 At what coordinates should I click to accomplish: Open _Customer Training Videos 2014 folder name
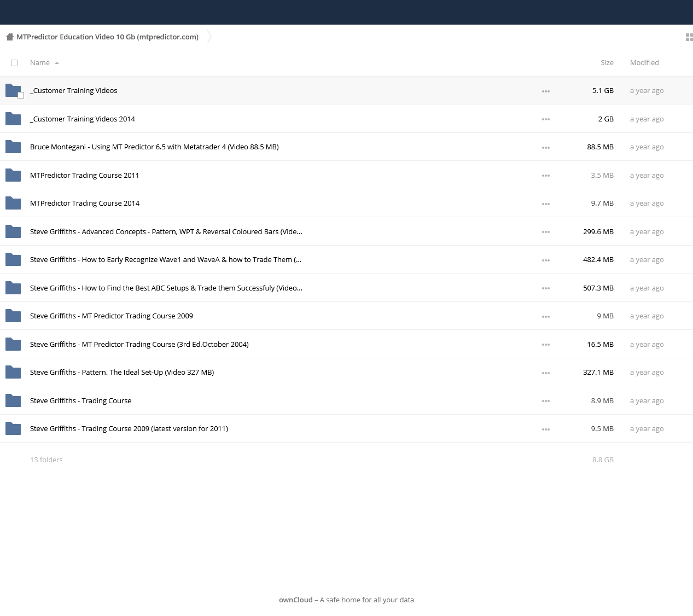point(83,119)
